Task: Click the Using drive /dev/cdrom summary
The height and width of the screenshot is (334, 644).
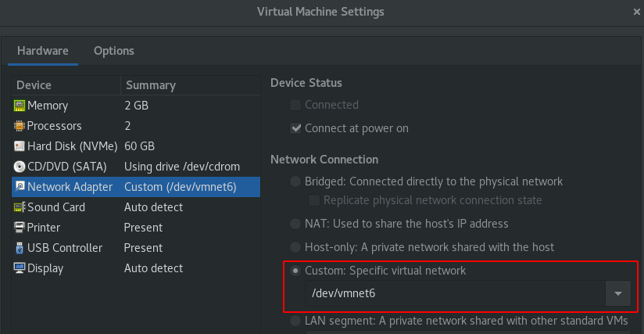Action: (x=182, y=167)
